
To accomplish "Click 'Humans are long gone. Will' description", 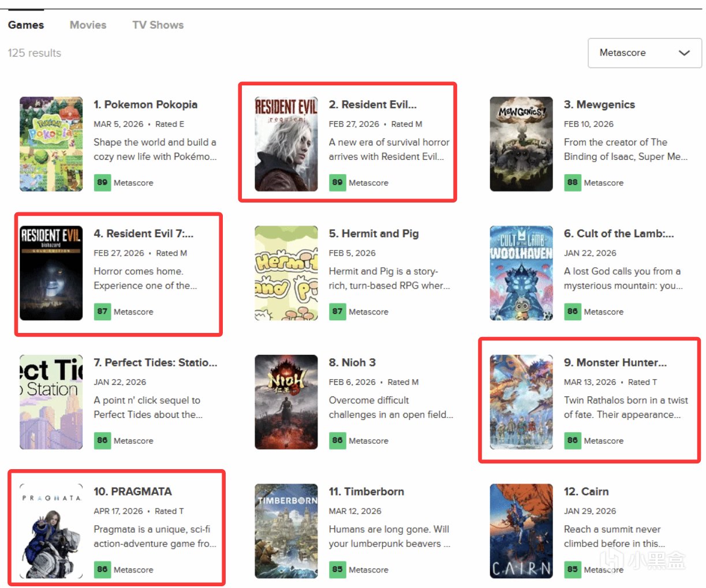I will point(389,529).
